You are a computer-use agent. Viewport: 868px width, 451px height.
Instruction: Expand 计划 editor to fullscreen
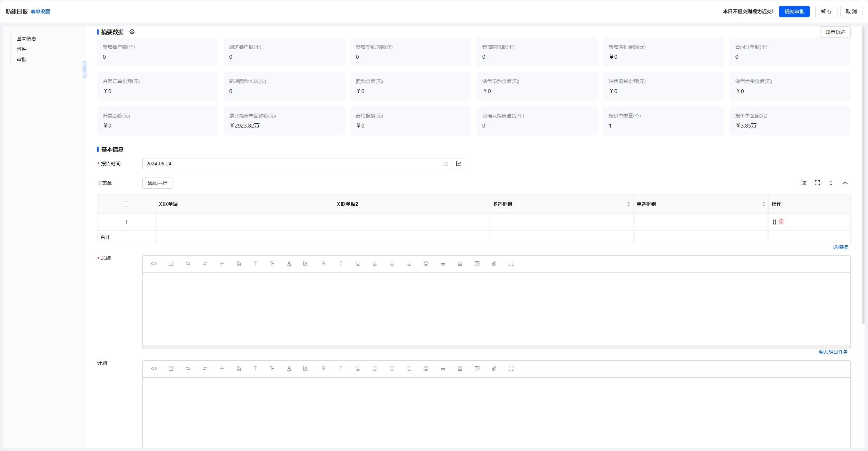point(511,369)
